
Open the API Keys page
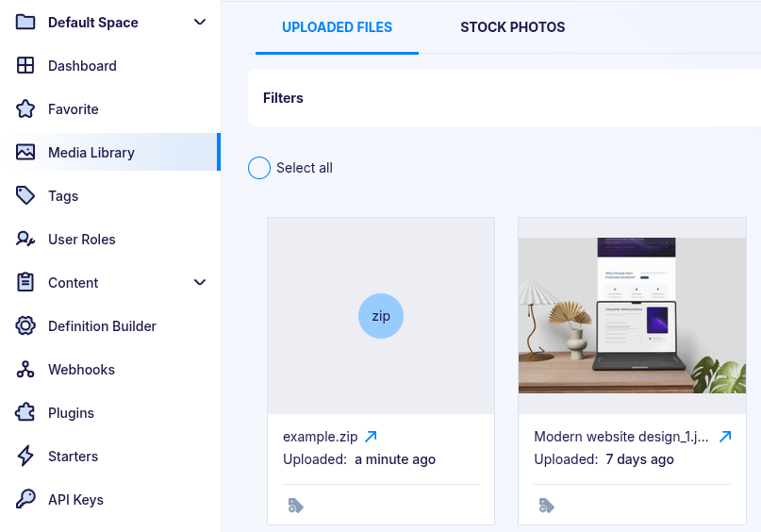pyautogui.click(x=75, y=500)
